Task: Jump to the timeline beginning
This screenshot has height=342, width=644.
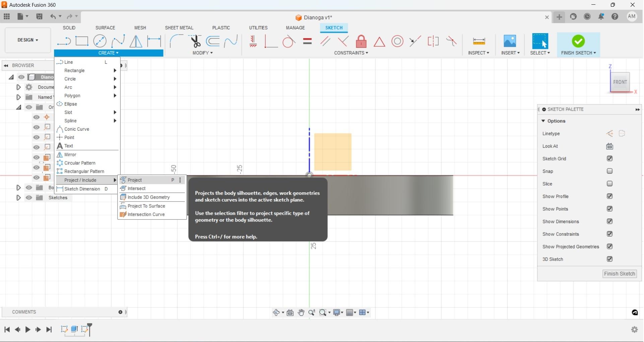Action: [x=7, y=330]
